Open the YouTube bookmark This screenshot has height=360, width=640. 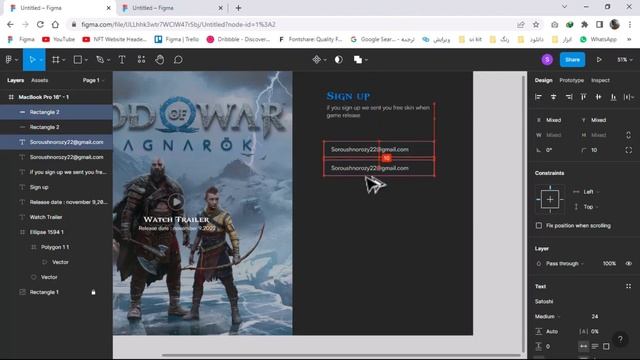pyautogui.click(x=58, y=39)
